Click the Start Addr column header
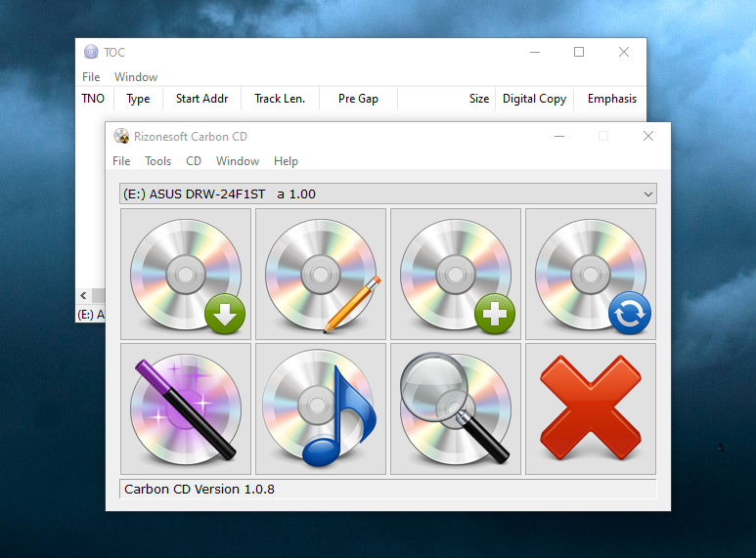The height and width of the screenshot is (558, 756). click(x=202, y=99)
